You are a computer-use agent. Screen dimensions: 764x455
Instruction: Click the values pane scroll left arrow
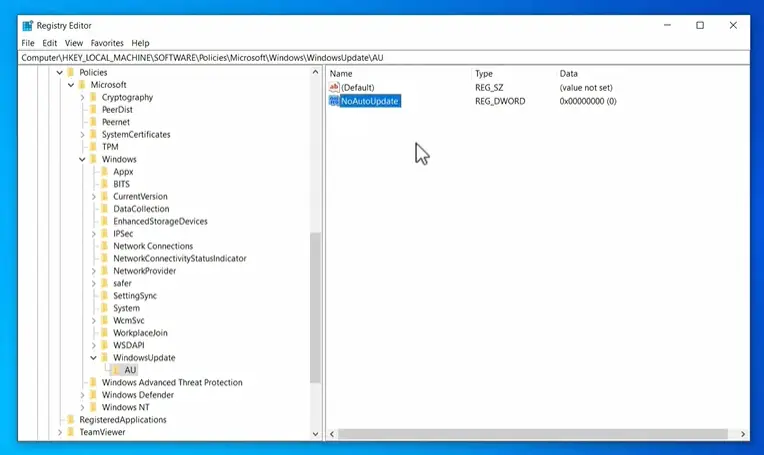[332, 434]
